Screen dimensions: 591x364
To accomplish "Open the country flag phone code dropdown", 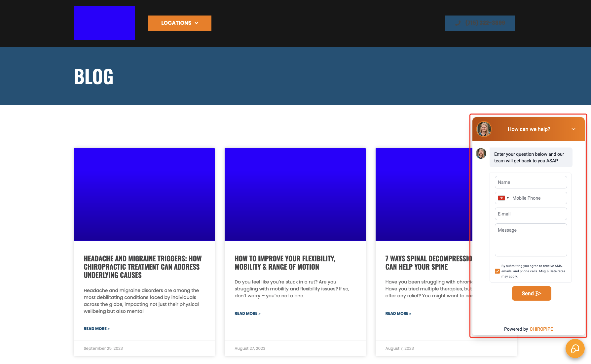I will coord(503,198).
